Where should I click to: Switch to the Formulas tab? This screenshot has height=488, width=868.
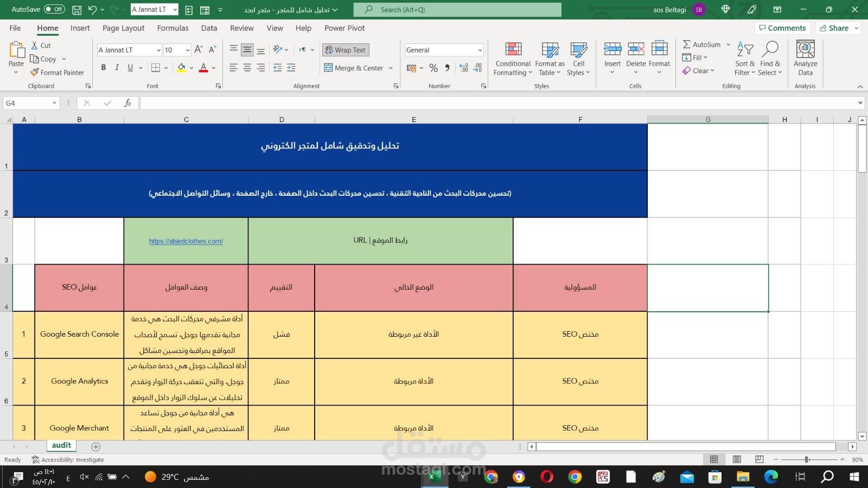point(173,28)
